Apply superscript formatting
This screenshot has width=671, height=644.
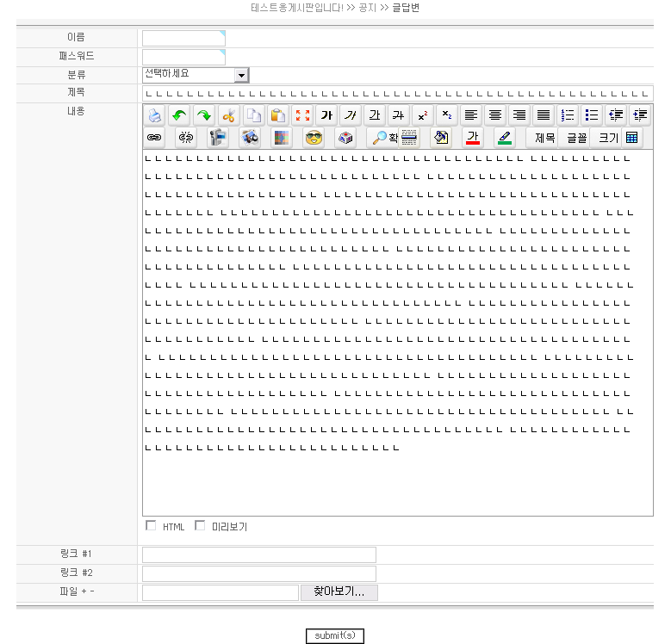423,115
